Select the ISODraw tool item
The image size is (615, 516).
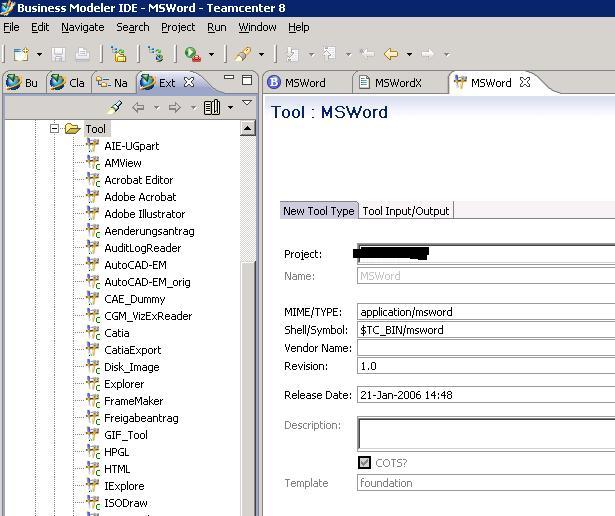tap(126, 503)
